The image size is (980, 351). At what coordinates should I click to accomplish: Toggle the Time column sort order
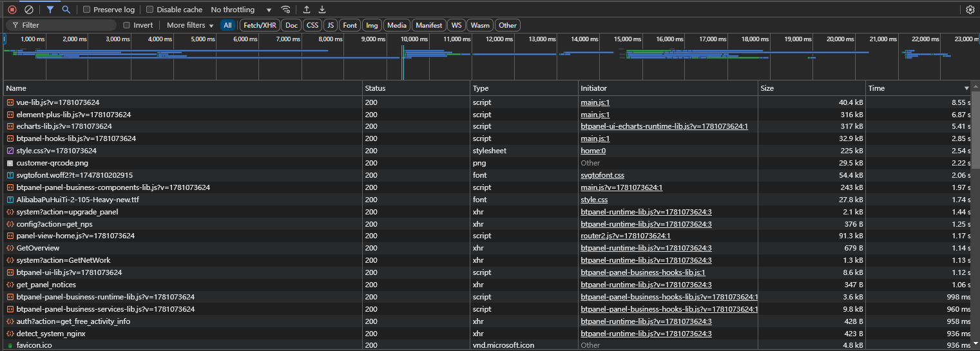click(918, 88)
